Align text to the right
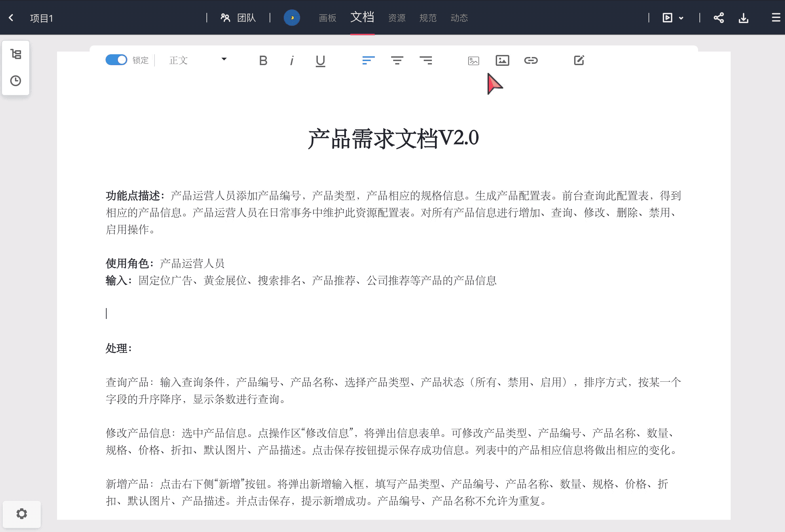Screen dimensions: 785x532 pyautogui.click(x=426, y=60)
